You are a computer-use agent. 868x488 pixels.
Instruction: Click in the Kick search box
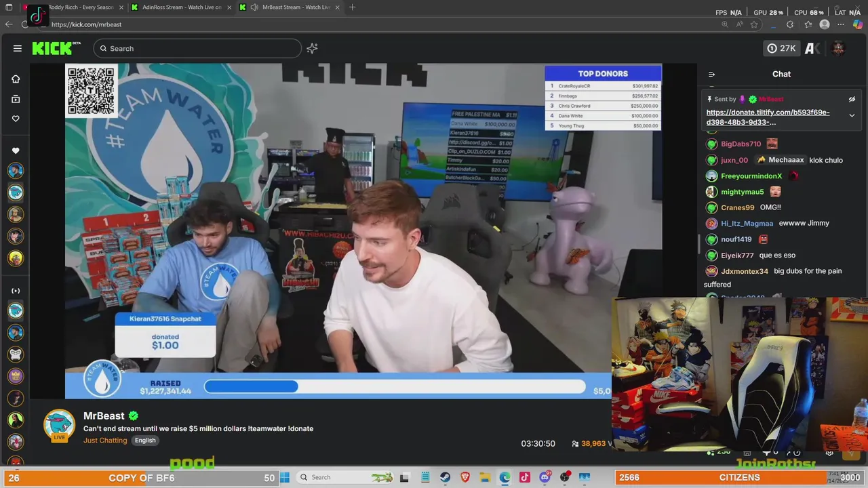point(197,48)
